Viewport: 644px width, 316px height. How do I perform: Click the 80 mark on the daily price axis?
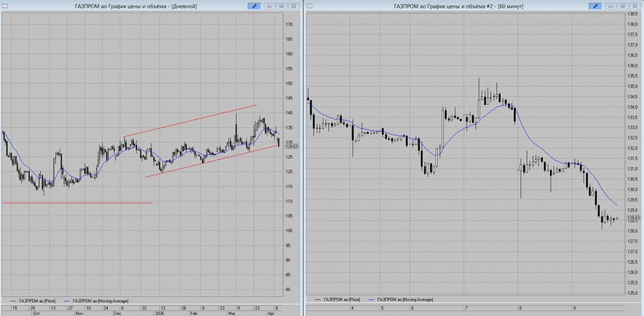287,290
